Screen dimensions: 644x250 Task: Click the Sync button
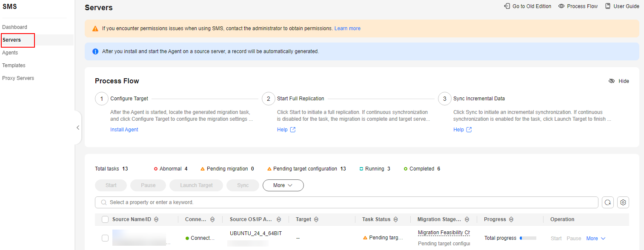point(243,185)
